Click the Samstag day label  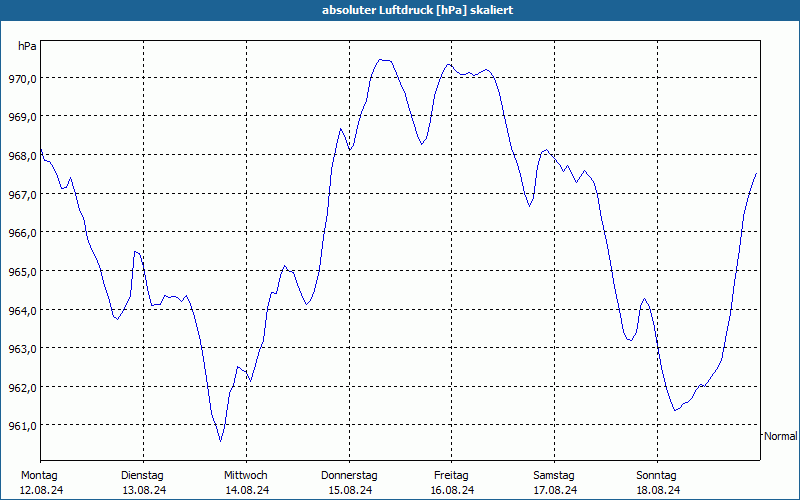tap(554, 476)
